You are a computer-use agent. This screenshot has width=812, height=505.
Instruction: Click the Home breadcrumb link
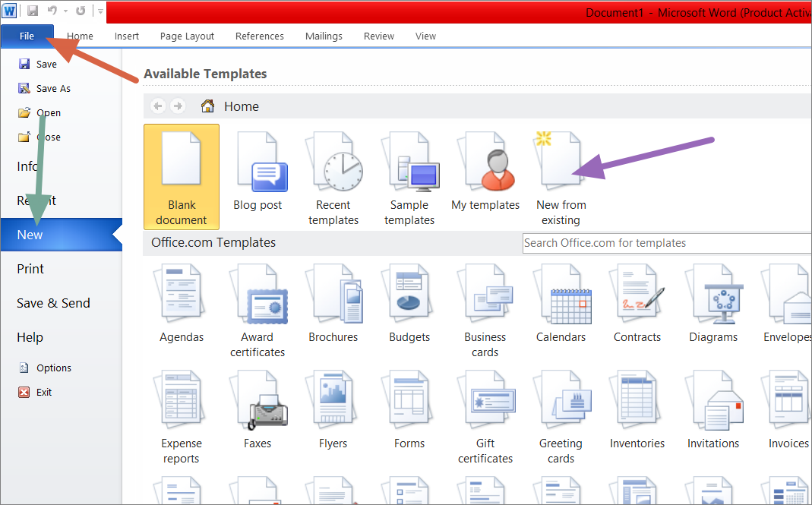241,107
